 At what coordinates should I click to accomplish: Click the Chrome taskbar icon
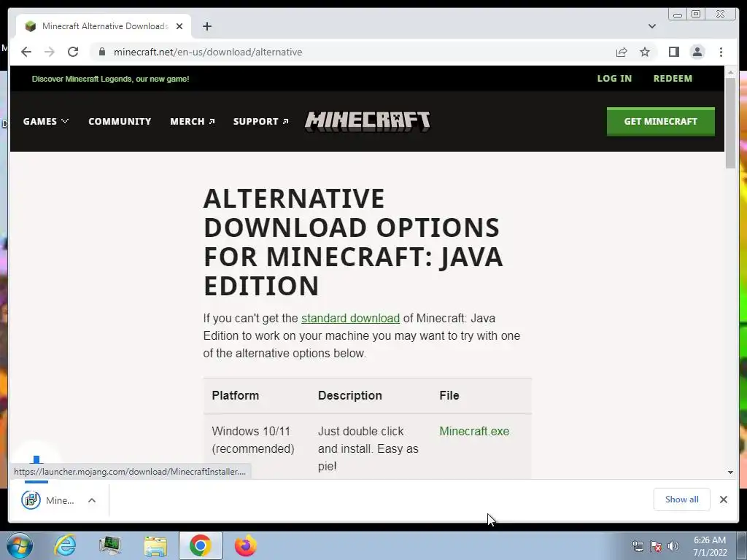(200, 545)
